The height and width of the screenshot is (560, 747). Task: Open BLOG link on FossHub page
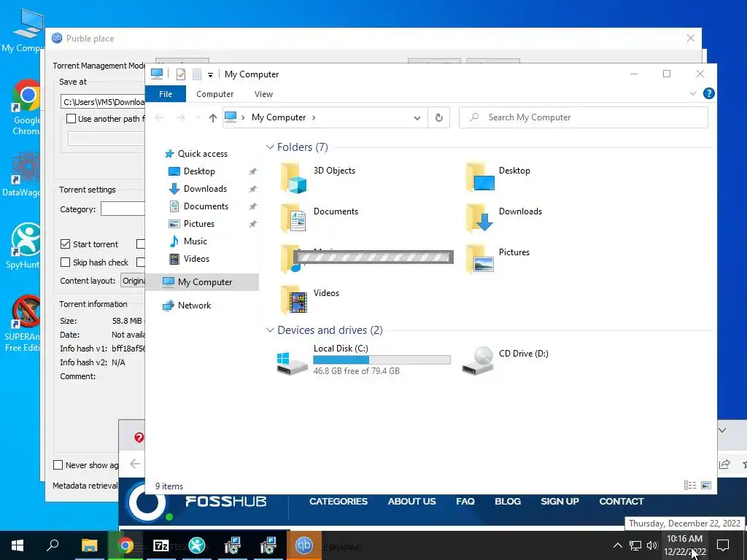(x=508, y=502)
